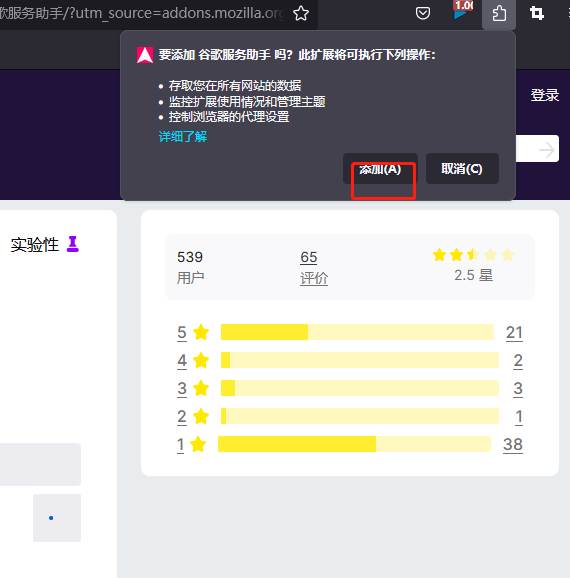Open the 21 five-star reviews count
The image size is (570, 578).
514,332
